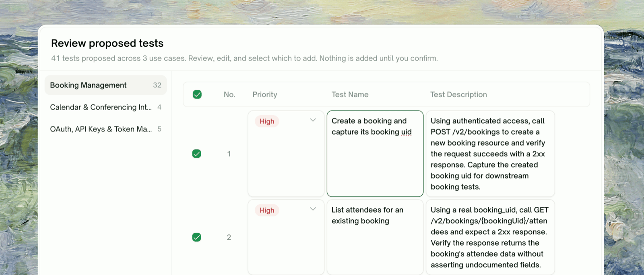
Task: Click the Test Name column header
Action: 350,94
